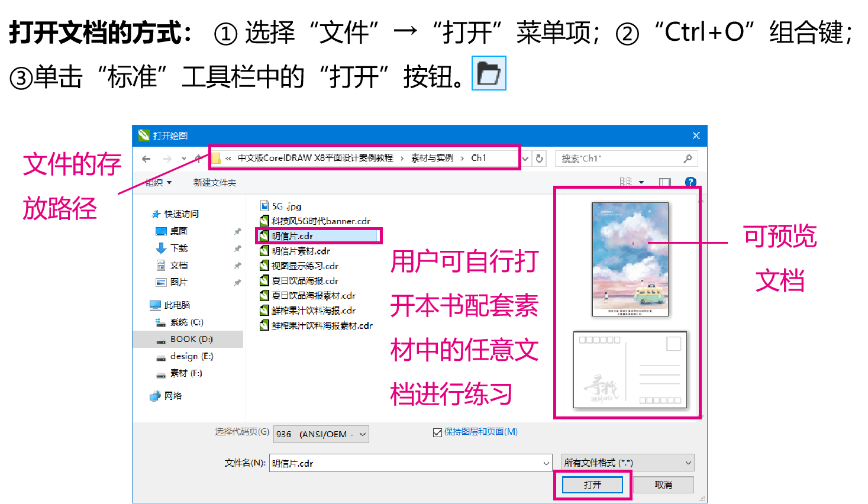Select the 5G .jpg image file
Image resolution: width=868 pixels, height=504 pixels.
pyautogui.click(x=286, y=206)
